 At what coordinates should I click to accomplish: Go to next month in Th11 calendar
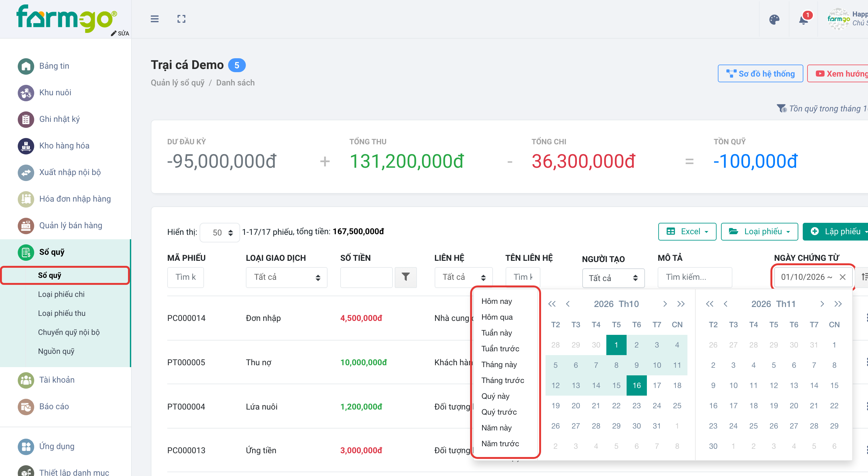(x=822, y=304)
